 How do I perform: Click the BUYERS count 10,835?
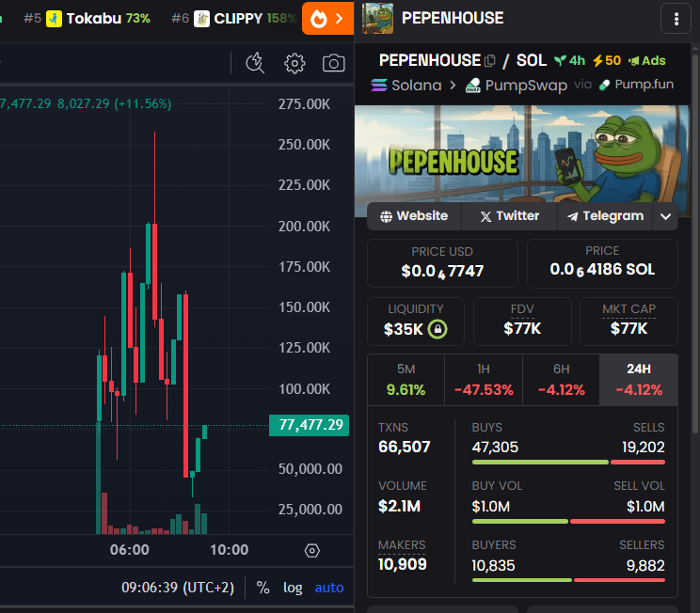[493, 566]
